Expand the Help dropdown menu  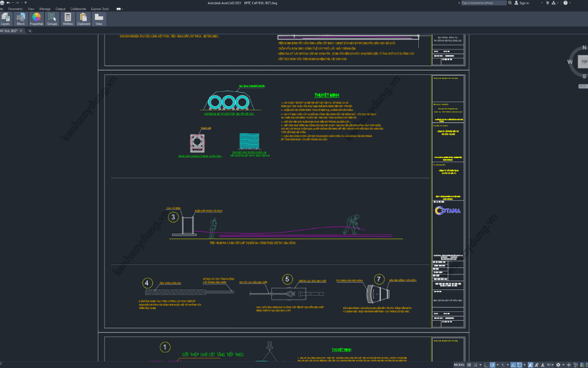569,3
